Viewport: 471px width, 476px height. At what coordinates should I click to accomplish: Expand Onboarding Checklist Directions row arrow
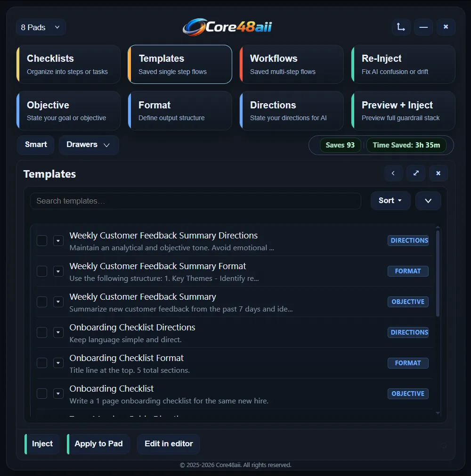pos(58,332)
